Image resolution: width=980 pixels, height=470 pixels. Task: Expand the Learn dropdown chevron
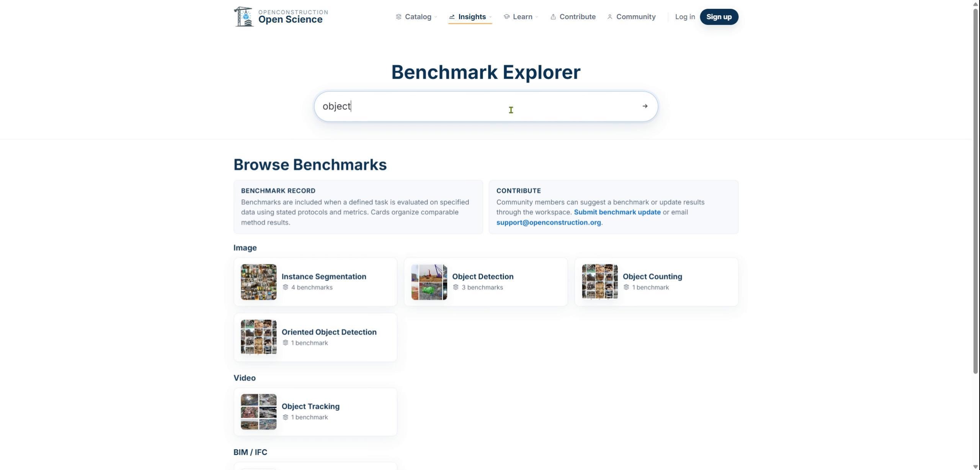tap(536, 17)
